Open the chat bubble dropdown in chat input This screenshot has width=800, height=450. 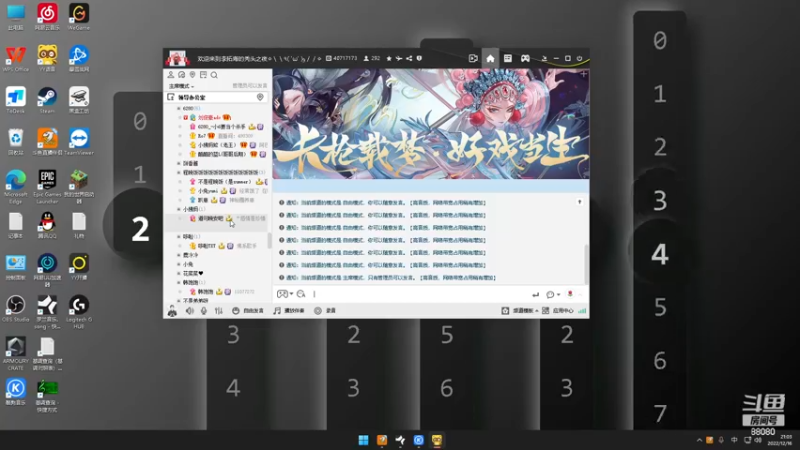[x=553, y=294]
